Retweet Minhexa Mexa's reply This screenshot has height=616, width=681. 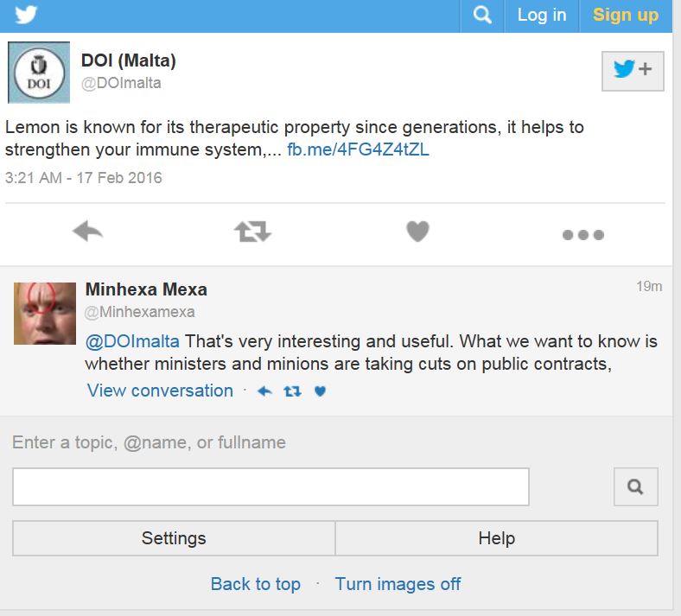[x=292, y=391]
